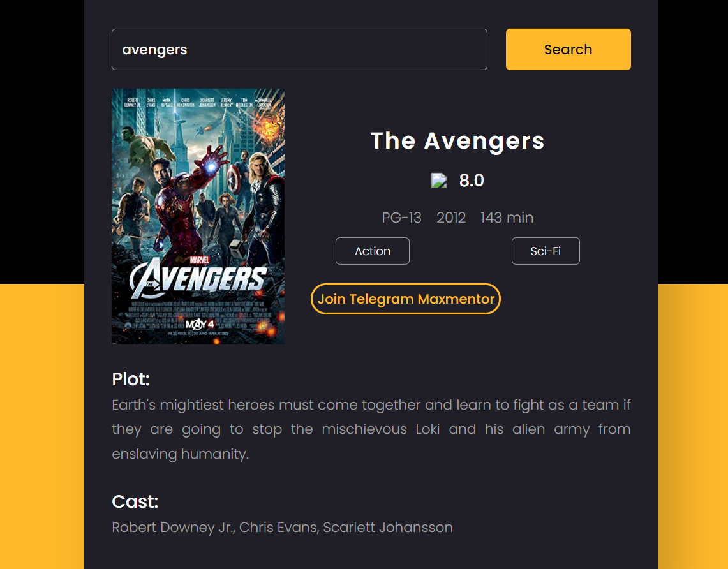Click the broken rating star icon
Viewport: 728px width, 569px height.
tap(438, 180)
